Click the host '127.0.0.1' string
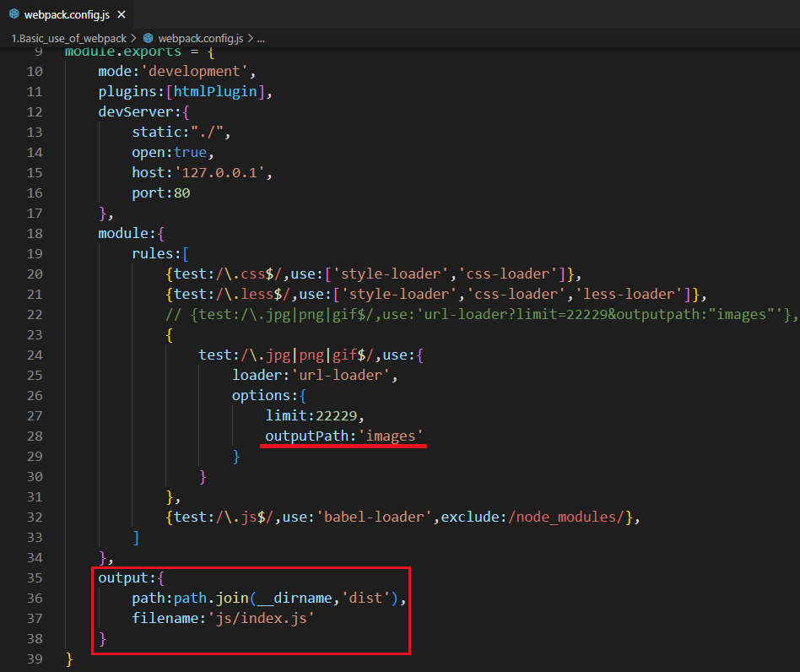 click(x=219, y=173)
